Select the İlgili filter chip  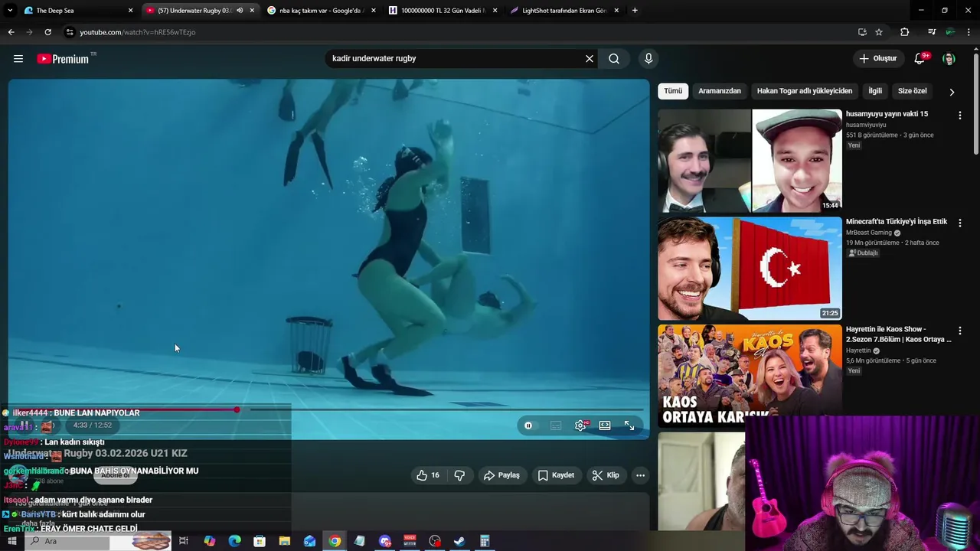pos(875,91)
